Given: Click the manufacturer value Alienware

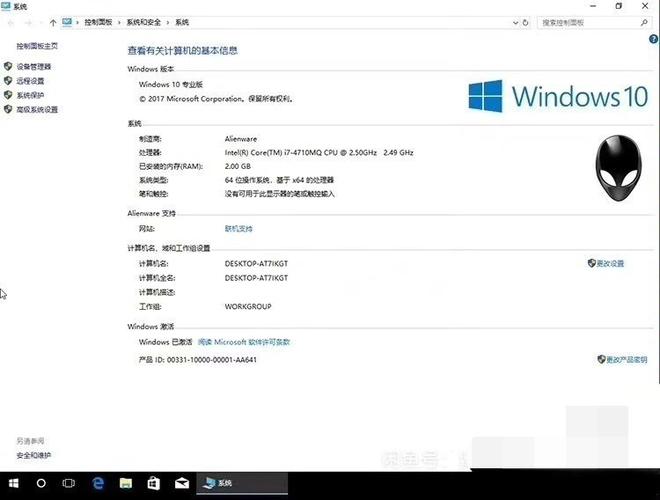Looking at the screenshot, I should tap(241, 138).
